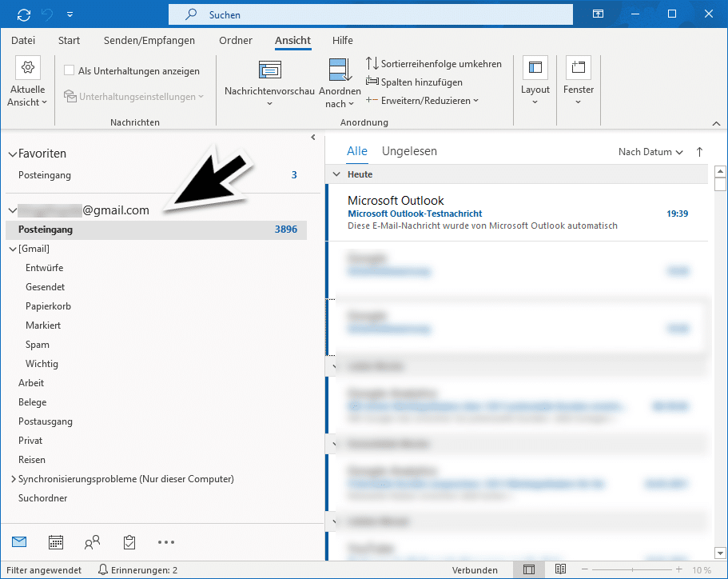728x579 pixels.
Task: Click Filter angewendet in status bar
Action: tap(44, 570)
